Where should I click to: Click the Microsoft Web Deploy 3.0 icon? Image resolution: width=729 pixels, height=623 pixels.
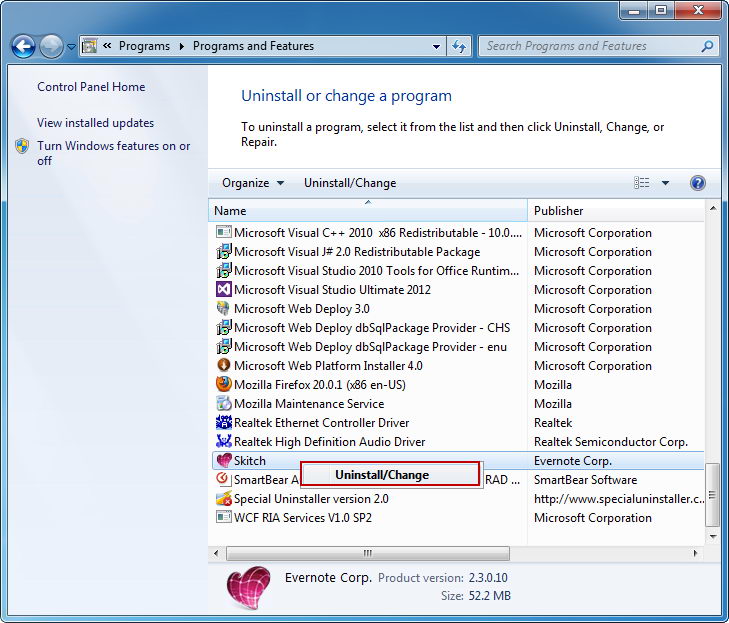[x=224, y=308]
